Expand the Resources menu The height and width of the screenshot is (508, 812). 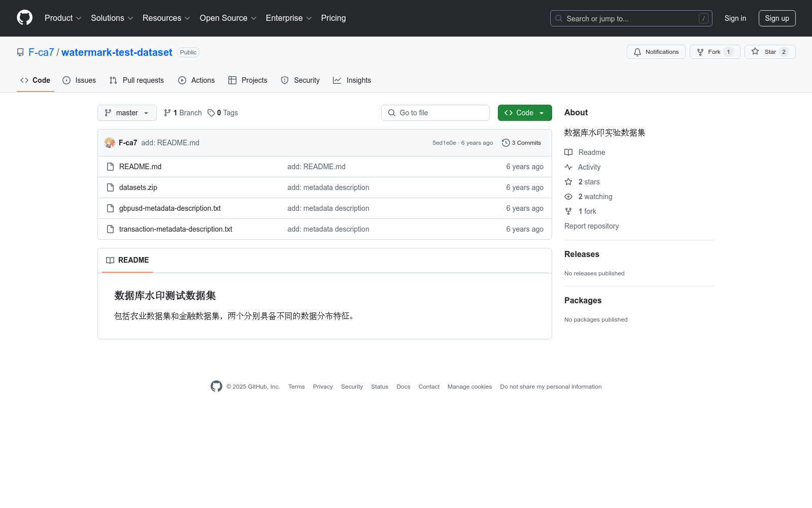point(166,18)
